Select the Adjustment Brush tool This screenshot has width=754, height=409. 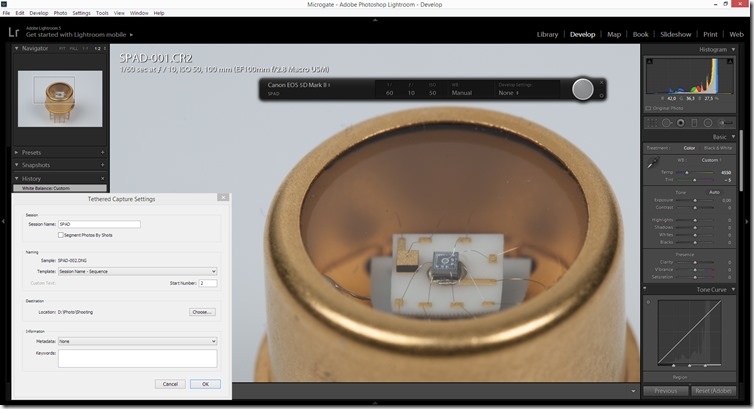coord(726,123)
